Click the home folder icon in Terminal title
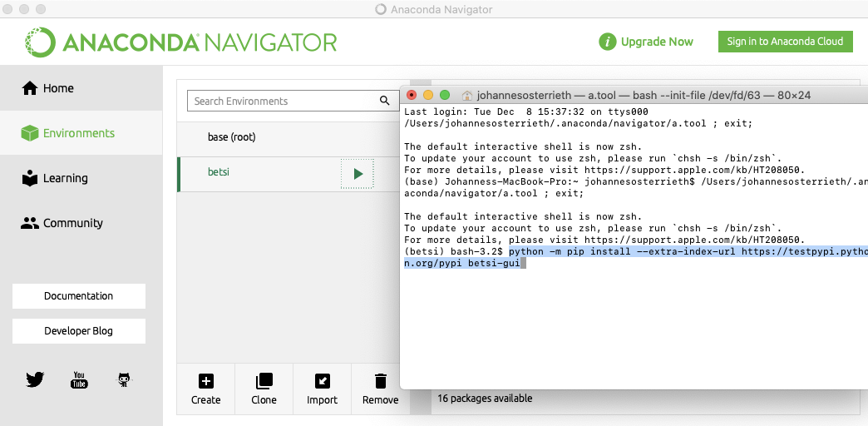868x426 pixels. click(466, 96)
